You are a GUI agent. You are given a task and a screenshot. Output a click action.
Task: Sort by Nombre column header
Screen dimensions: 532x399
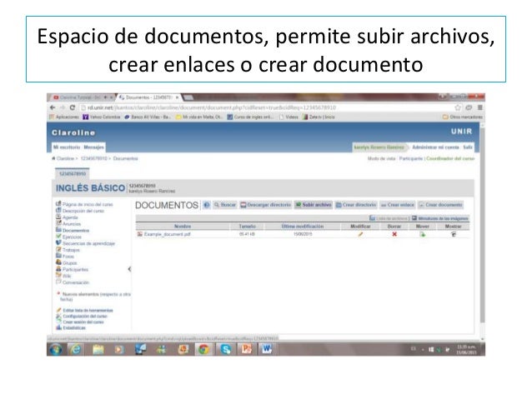click(183, 226)
